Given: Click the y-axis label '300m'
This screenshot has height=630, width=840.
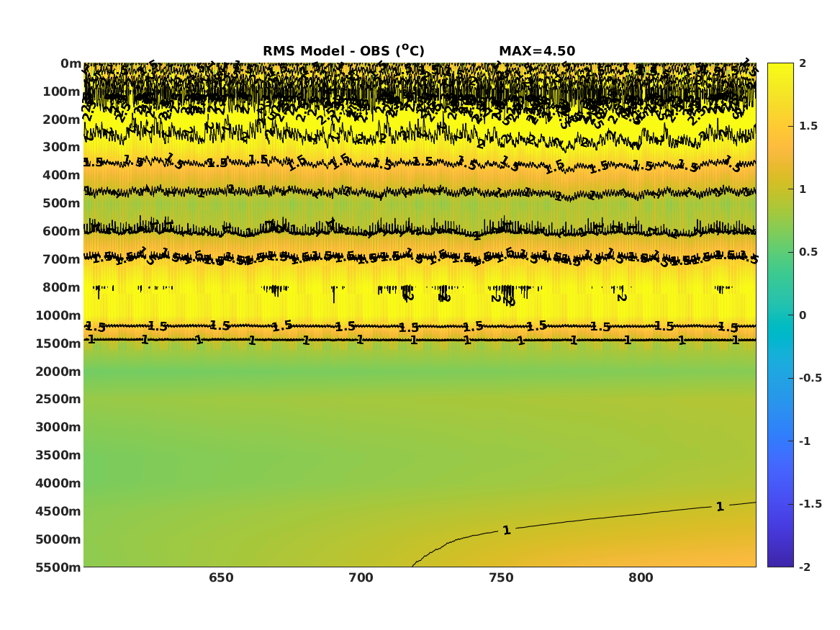Looking at the screenshot, I should point(62,148).
